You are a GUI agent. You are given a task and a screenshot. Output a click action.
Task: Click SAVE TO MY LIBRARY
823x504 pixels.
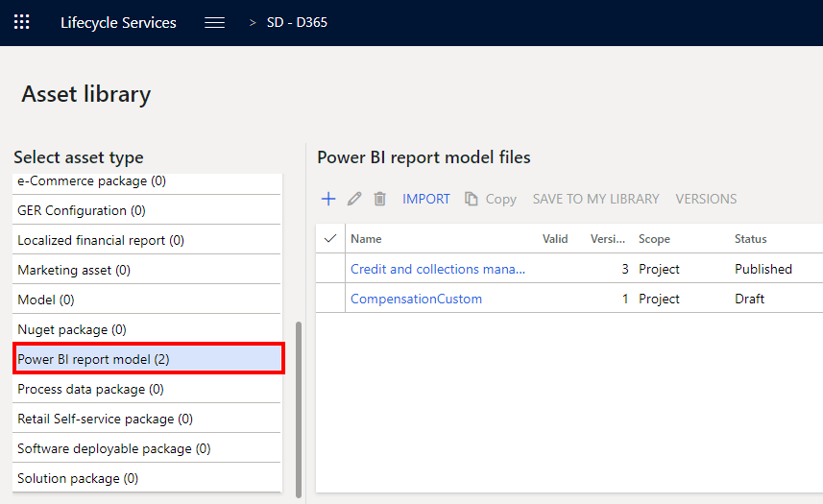595,199
